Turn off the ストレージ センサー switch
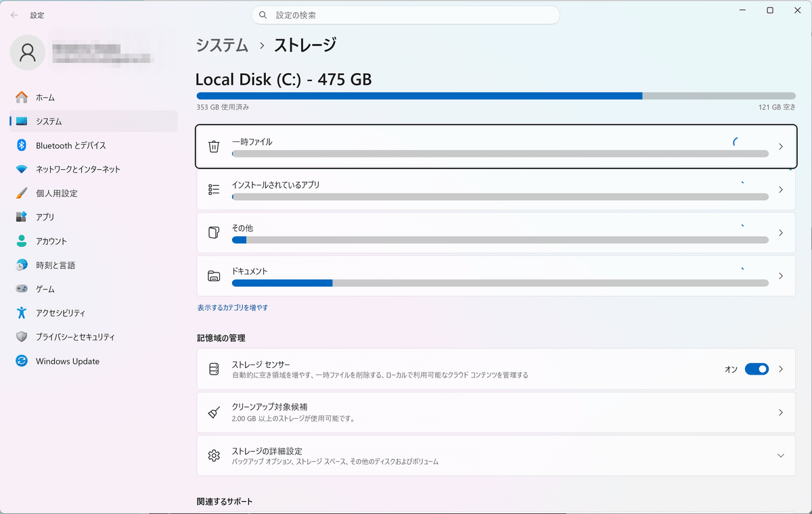Image resolution: width=812 pixels, height=514 pixels. [757, 369]
